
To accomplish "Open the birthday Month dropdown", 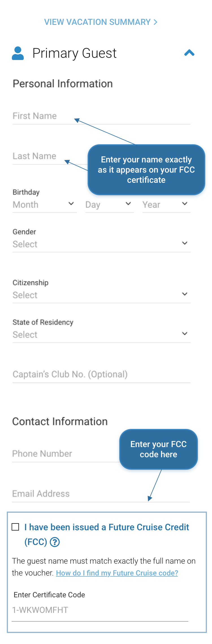I will [44, 205].
